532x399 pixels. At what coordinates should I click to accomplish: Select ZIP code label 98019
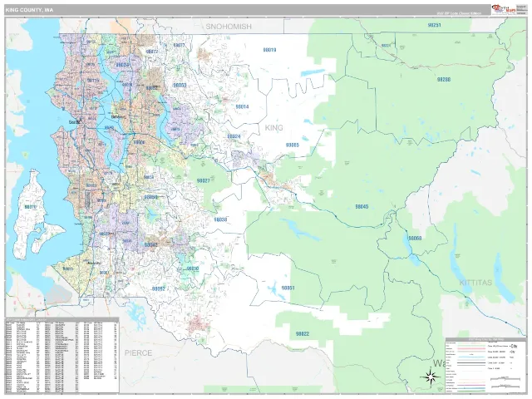click(269, 50)
